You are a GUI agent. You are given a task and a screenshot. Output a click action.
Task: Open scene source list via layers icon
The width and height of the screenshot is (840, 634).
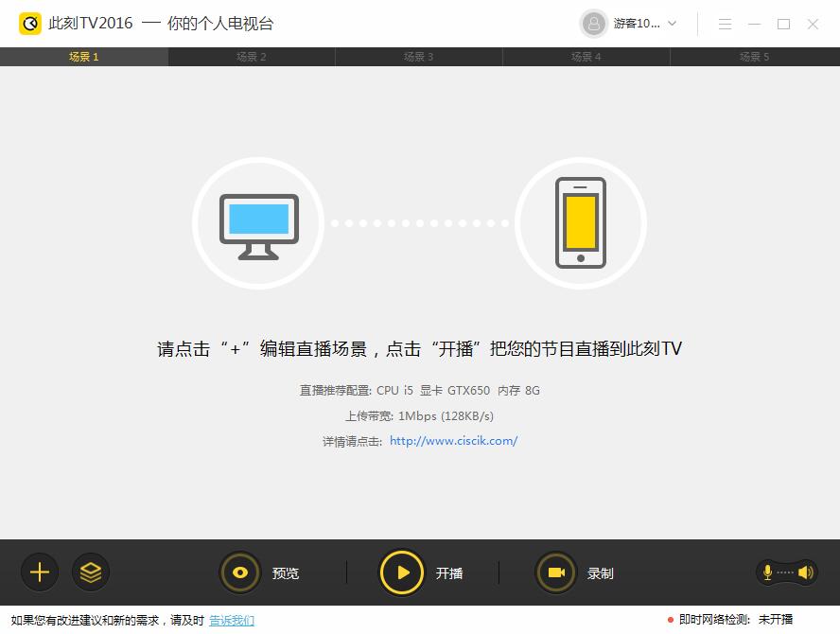(92, 572)
